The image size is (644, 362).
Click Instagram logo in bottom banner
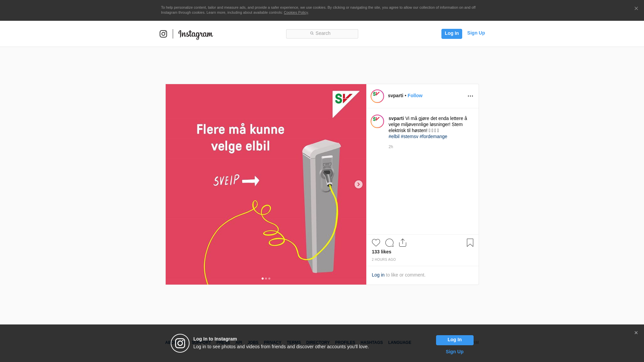180,343
